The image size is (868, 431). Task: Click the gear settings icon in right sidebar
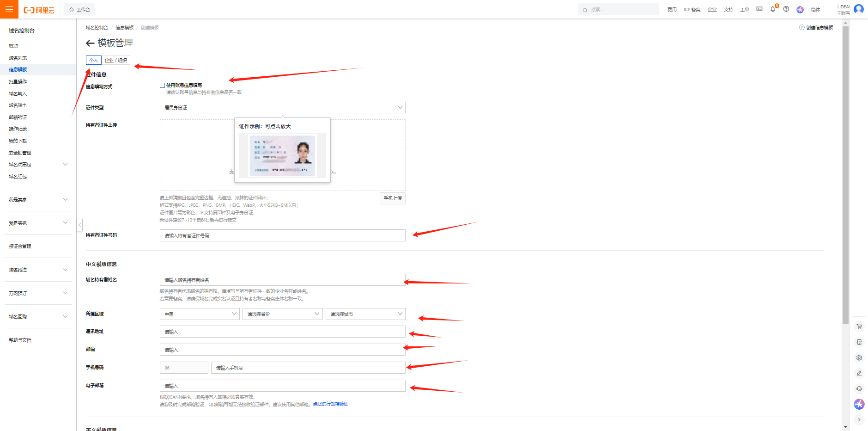tap(859, 357)
